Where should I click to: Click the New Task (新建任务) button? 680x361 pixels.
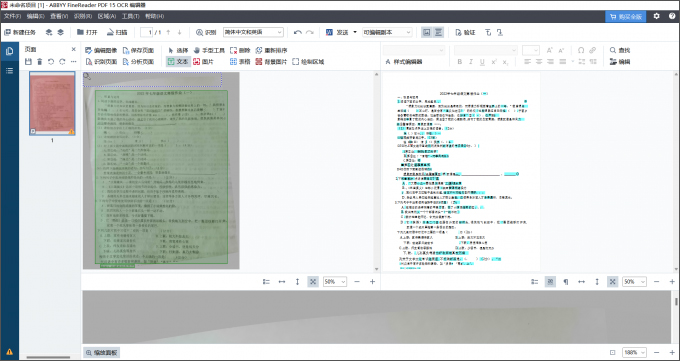point(20,33)
